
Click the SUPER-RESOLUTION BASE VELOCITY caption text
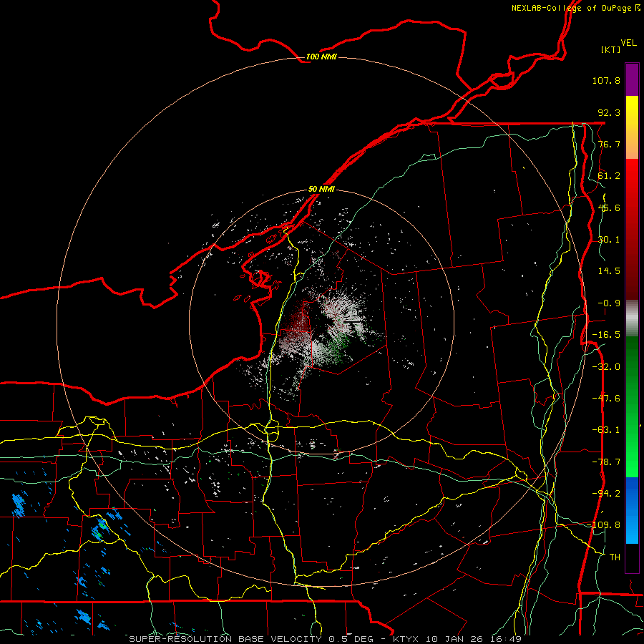point(225,639)
